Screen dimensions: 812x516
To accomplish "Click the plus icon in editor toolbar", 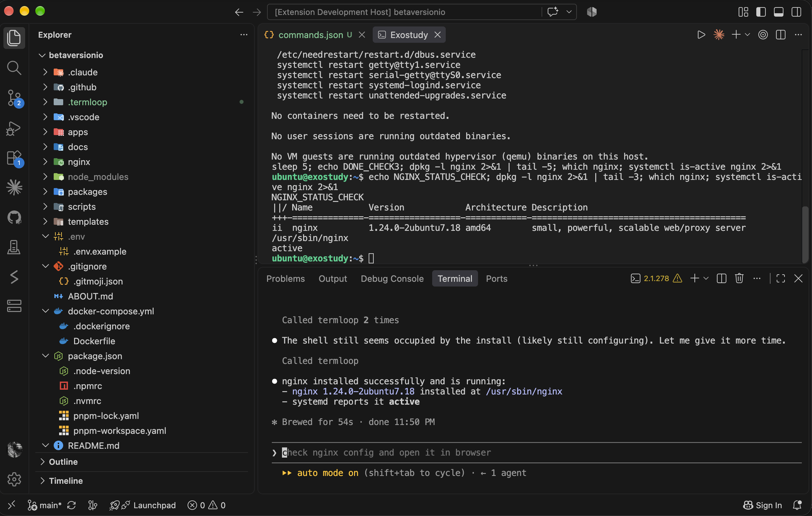I will click(736, 35).
